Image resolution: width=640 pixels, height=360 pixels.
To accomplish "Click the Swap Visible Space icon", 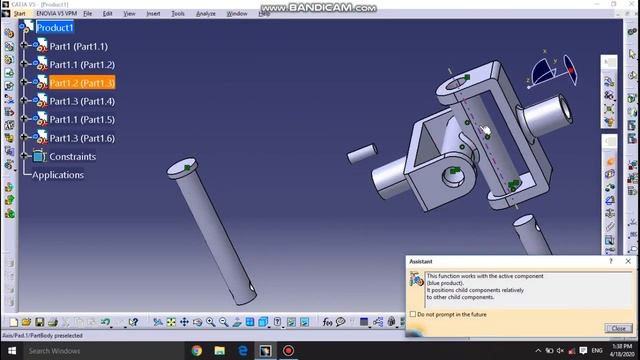I will [304, 322].
